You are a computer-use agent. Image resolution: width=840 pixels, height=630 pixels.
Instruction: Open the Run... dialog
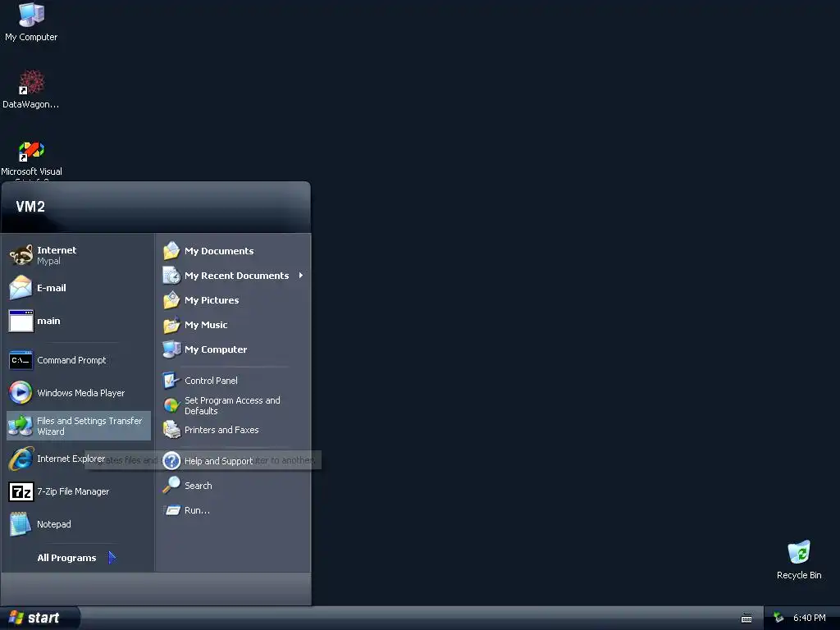[x=234, y=510]
